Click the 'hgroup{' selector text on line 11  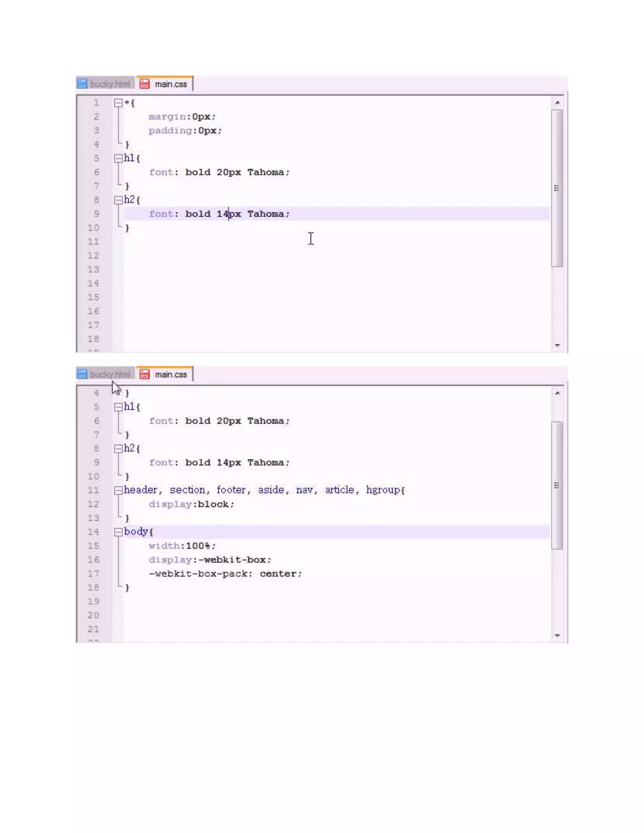(x=385, y=490)
